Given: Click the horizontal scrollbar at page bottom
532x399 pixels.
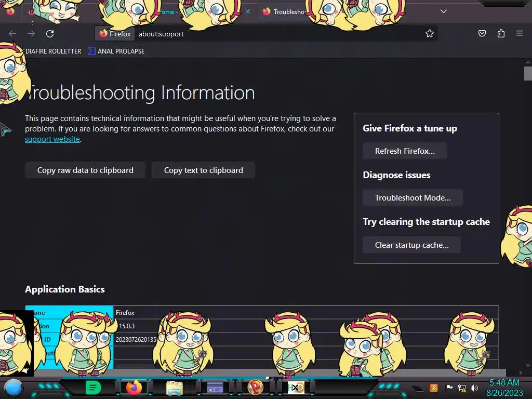Looking at the screenshot, I should (x=268, y=373).
